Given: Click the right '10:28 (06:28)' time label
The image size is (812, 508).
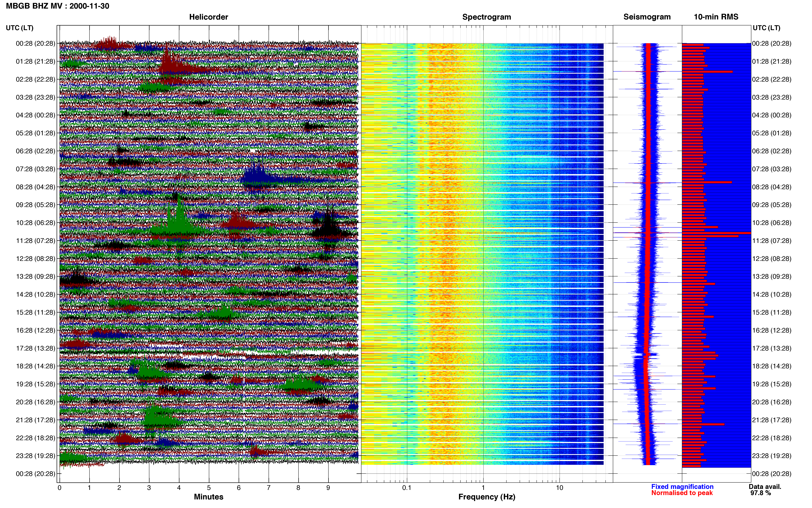Looking at the screenshot, I should [772, 223].
